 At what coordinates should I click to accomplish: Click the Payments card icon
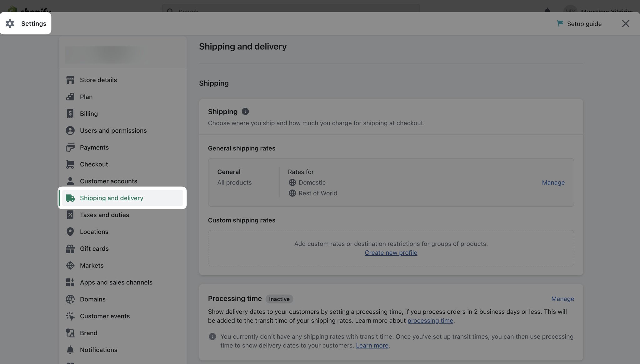click(70, 147)
